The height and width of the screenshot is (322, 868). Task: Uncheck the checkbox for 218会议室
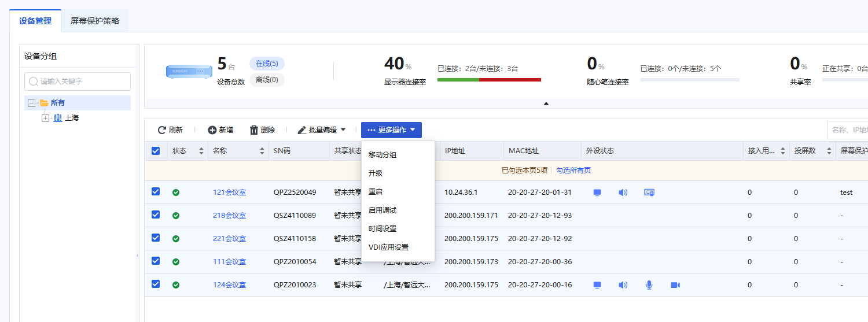pyautogui.click(x=156, y=214)
